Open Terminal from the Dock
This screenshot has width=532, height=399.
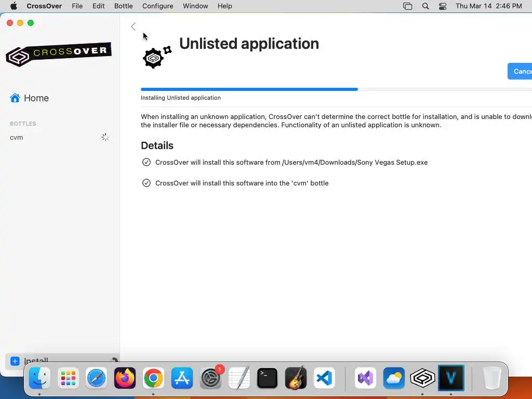pyautogui.click(x=268, y=378)
